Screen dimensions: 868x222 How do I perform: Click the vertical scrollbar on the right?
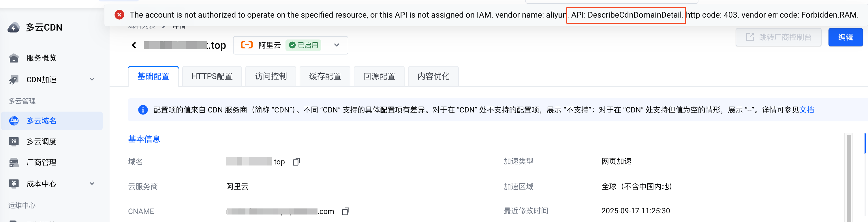pos(848,175)
